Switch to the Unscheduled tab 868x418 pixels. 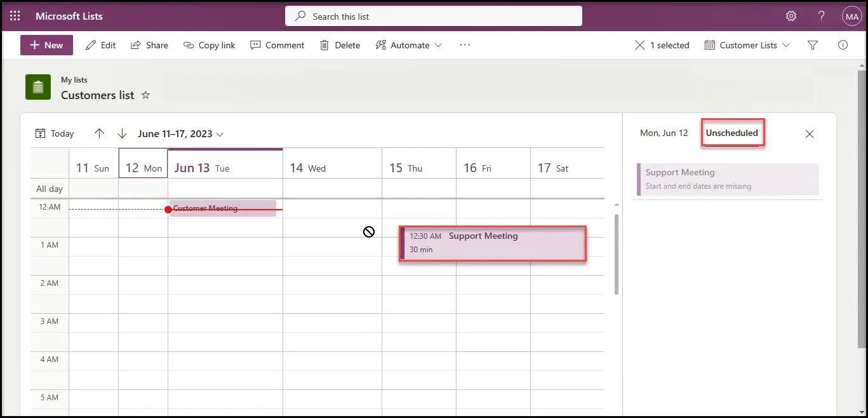coord(731,133)
